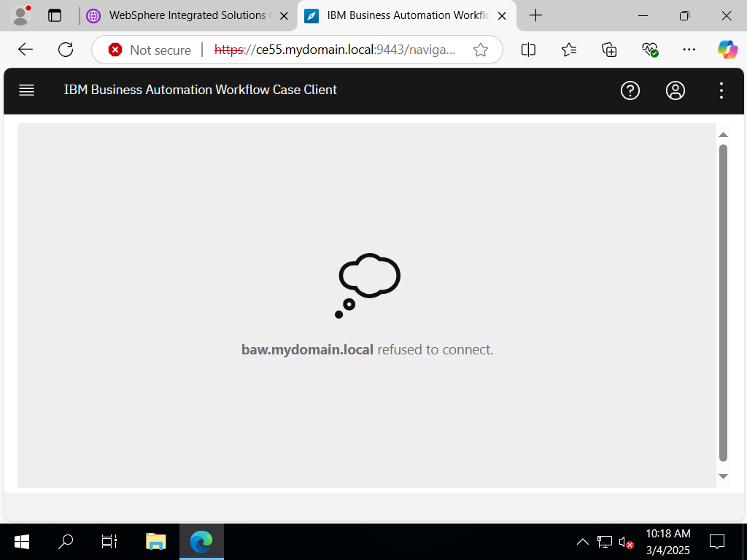Click the Not secure warning badge
747x560 pixels.
tap(150, 50)
